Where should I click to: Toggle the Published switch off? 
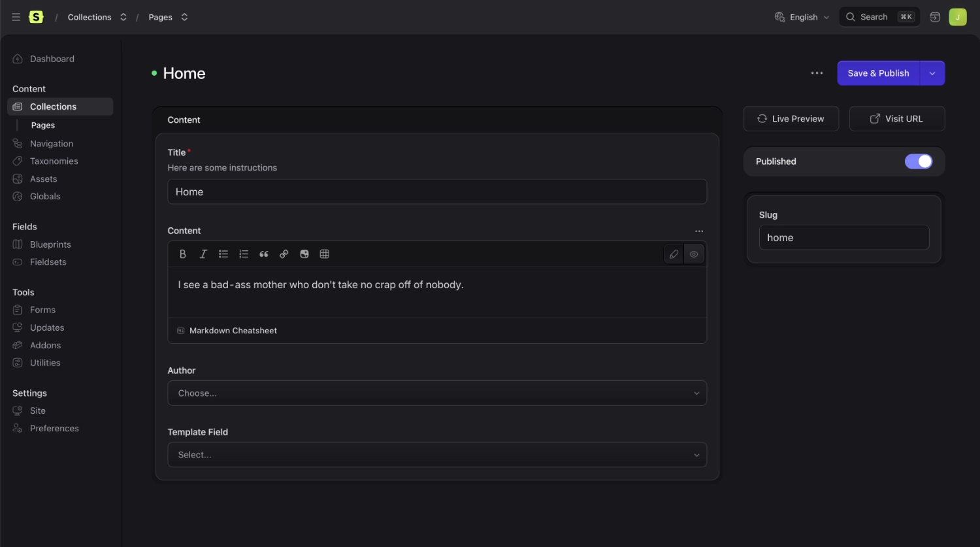click(x=919, y=161)
